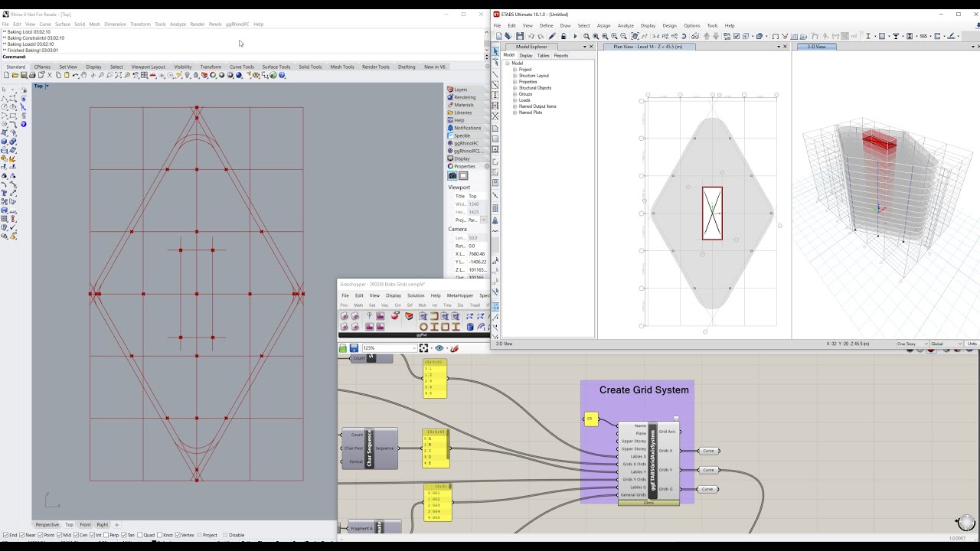The height and width of the screenshot is (551, 980).
Task: Click Save icon in Rhino standard toolbar
Action: pyautogui.click(x=24, y=75)
